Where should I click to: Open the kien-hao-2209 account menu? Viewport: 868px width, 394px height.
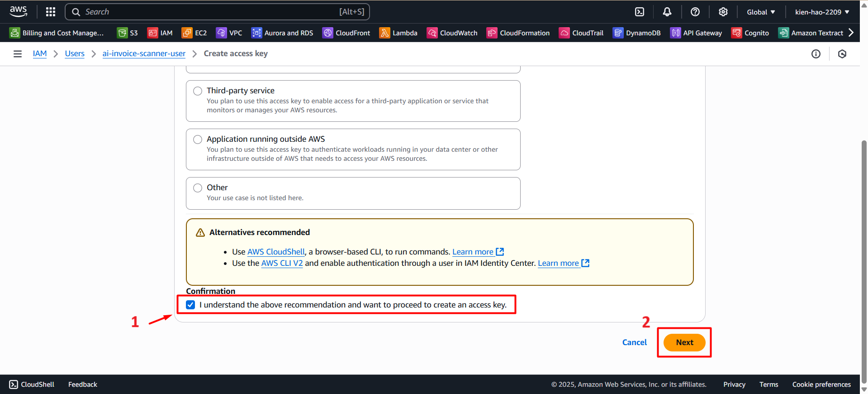pyautogui.click(x=822, y=12)
